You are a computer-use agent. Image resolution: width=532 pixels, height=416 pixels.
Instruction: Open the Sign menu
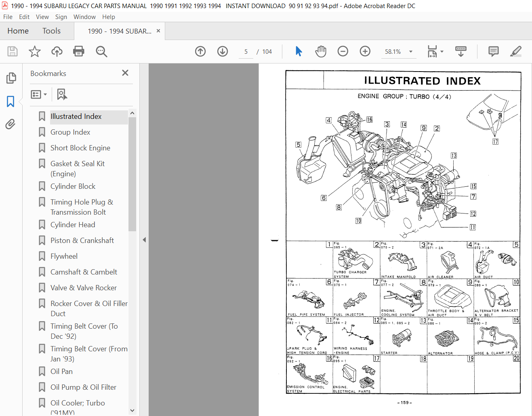coord(61,17)
